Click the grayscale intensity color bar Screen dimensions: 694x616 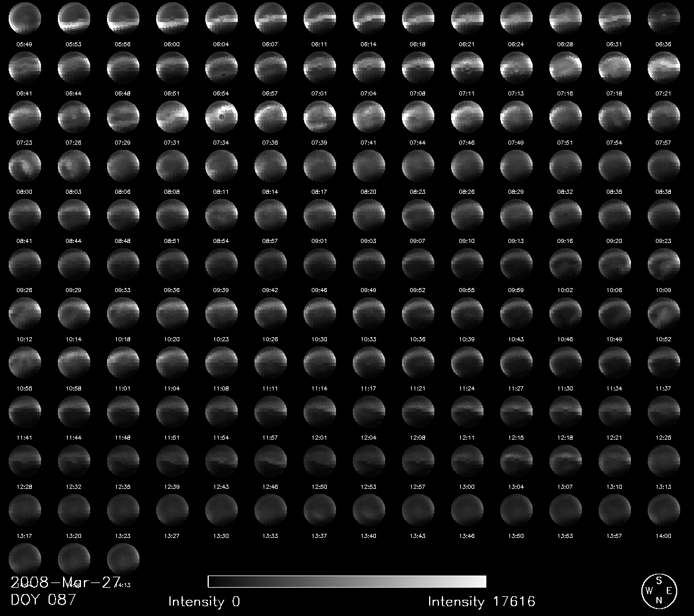click(347, 581)
